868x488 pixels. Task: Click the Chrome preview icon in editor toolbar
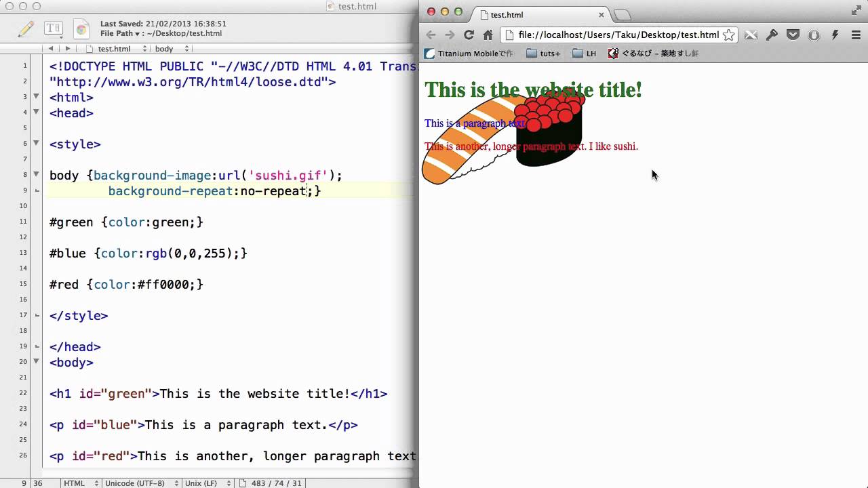[81, 28]
